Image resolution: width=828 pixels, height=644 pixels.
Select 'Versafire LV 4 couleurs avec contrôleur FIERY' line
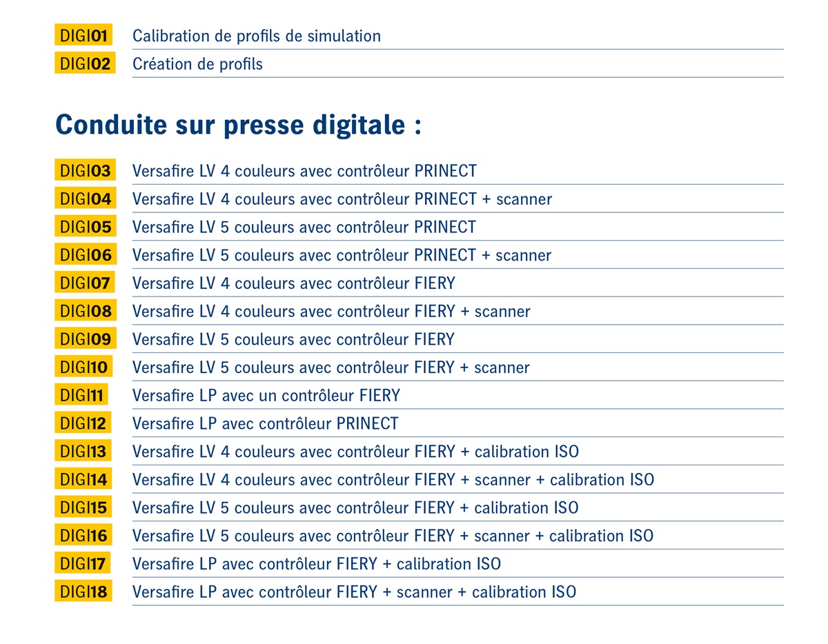coord(294,283)
